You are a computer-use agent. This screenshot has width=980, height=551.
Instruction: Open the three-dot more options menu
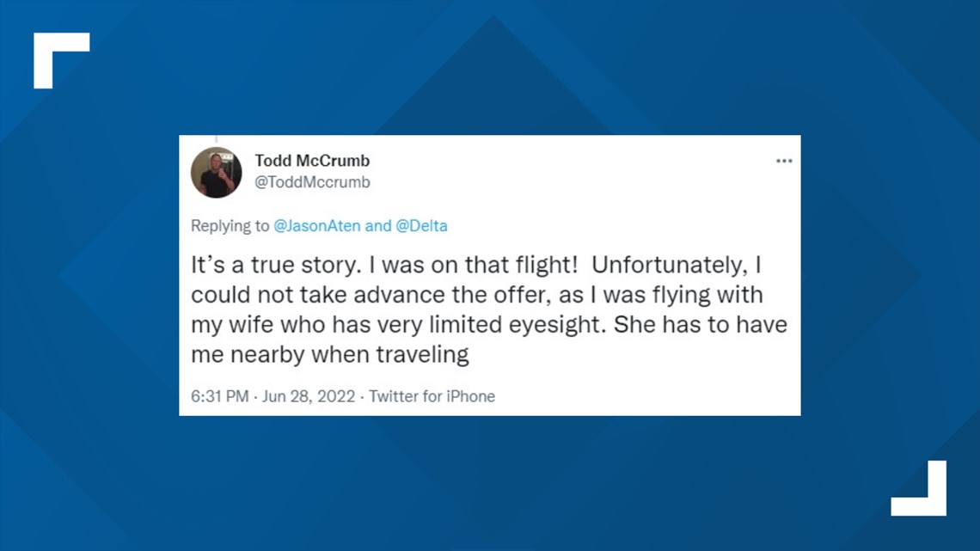[784, 162]
